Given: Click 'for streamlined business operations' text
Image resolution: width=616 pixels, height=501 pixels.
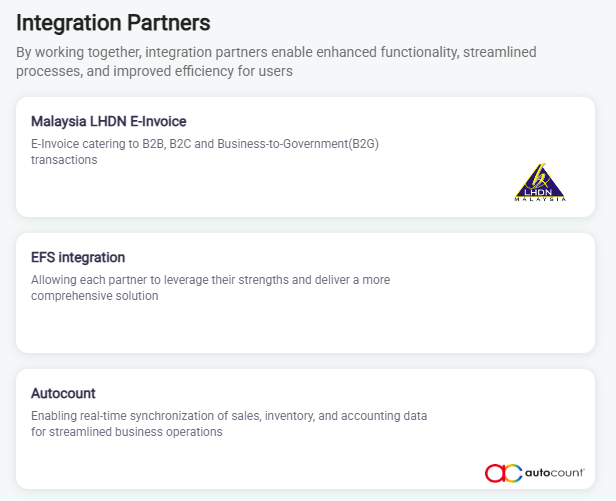Looking at the screenshot, I should pyautogui.click(x=126, y=432).
